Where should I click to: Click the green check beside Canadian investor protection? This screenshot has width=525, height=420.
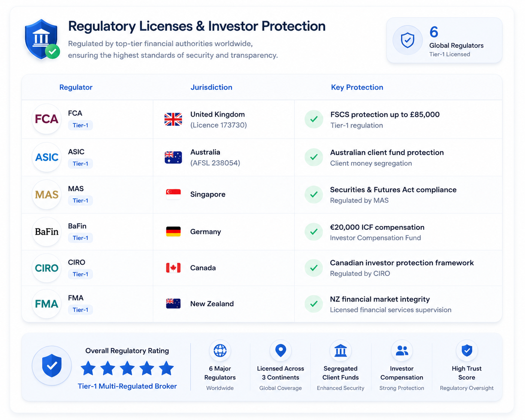pyautogui.click(x=314, y=268)
